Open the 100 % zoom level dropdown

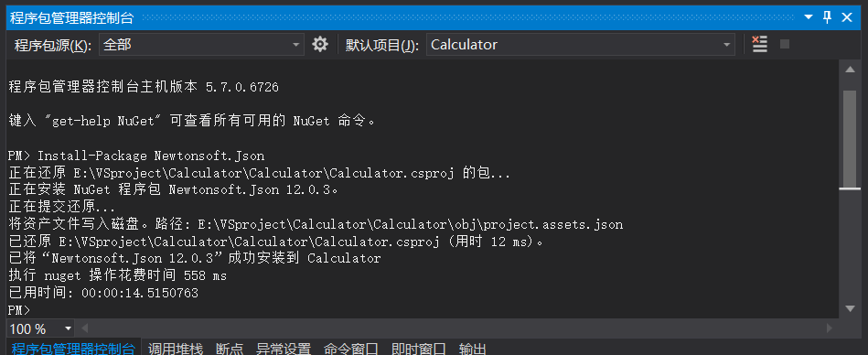41,328
